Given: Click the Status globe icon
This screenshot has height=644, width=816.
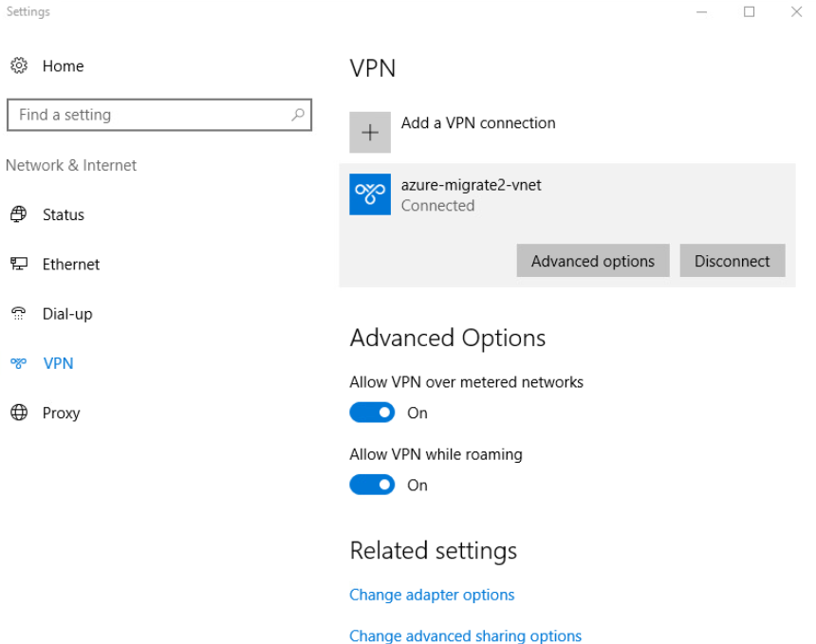Looking at the screenshot, I should 19,213.
